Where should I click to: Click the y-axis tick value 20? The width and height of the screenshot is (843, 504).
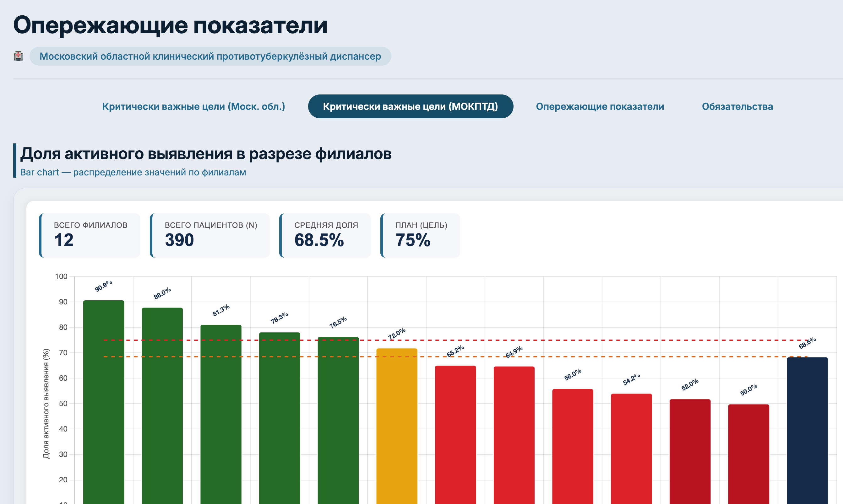click(63, 480)
